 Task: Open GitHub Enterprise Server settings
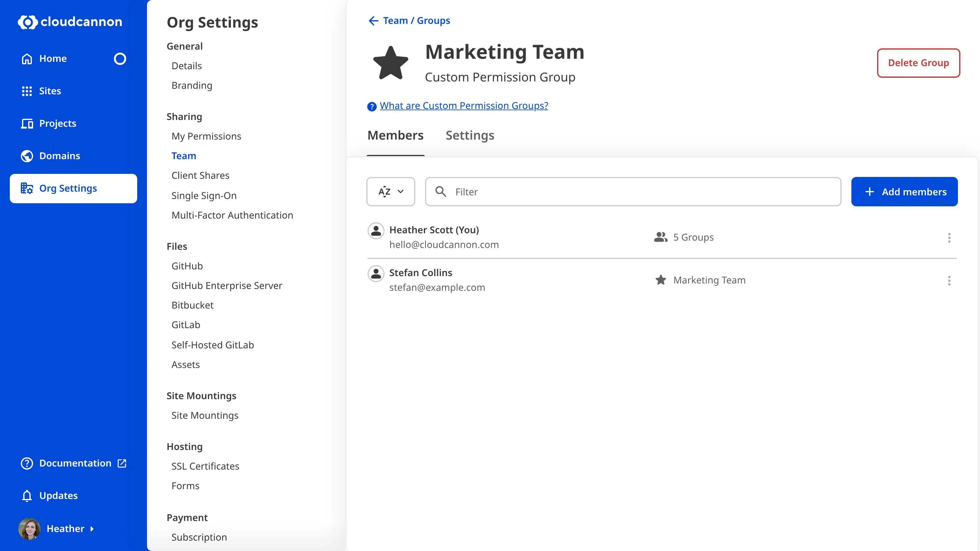pyautogui.click(x=227, y=286)
